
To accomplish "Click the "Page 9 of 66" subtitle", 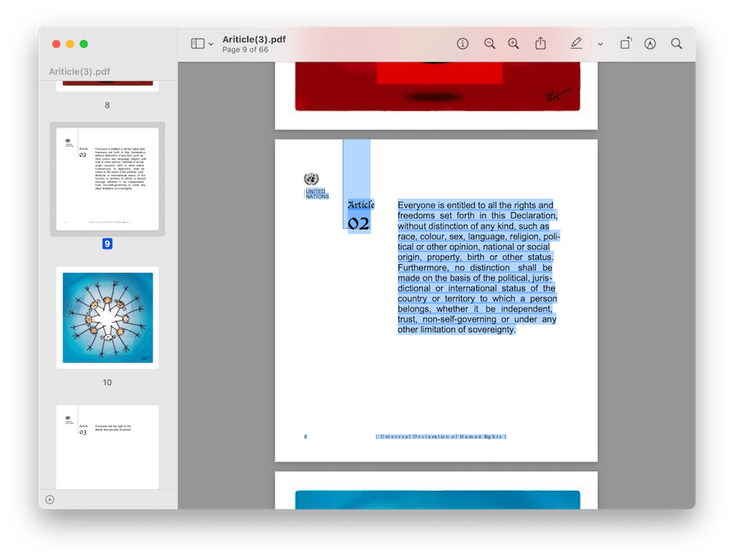I will [245, 50].
